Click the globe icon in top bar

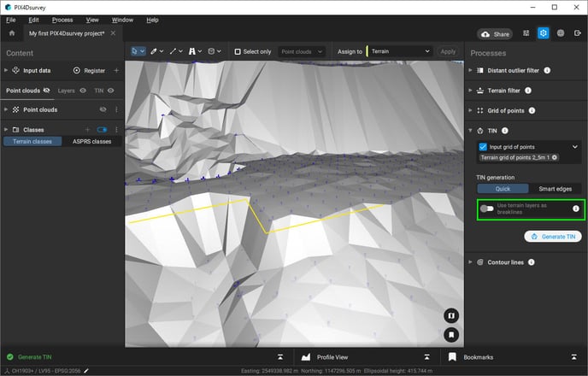561,33
